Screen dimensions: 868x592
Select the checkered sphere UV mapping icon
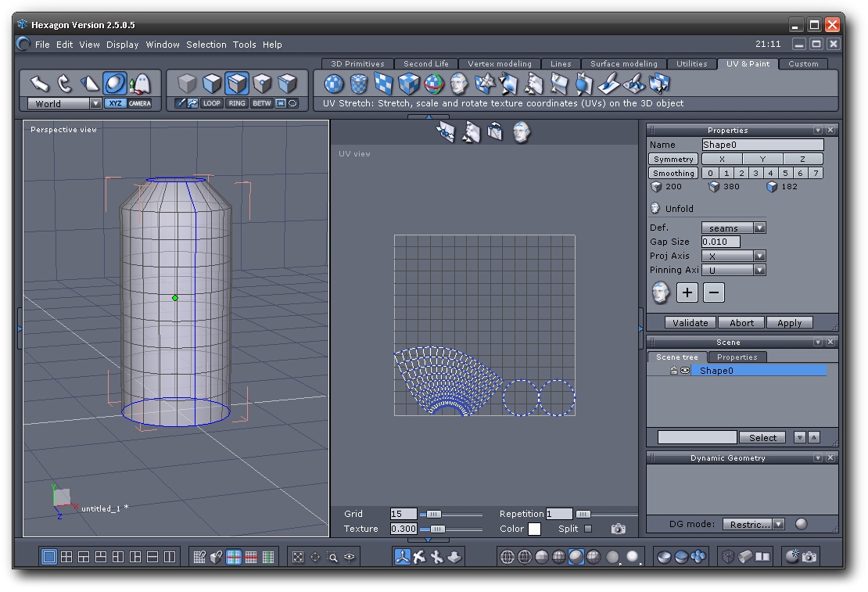(334, 83)
